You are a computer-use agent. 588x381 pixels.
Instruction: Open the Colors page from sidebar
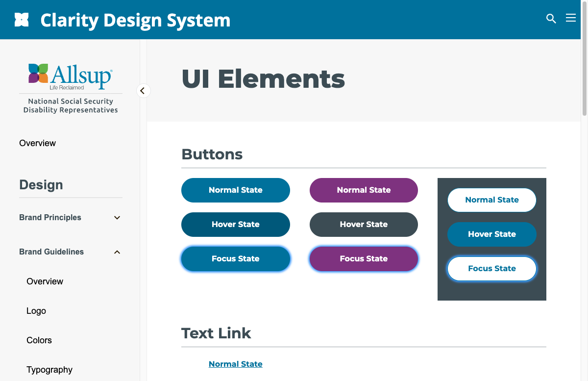[39, 340]
